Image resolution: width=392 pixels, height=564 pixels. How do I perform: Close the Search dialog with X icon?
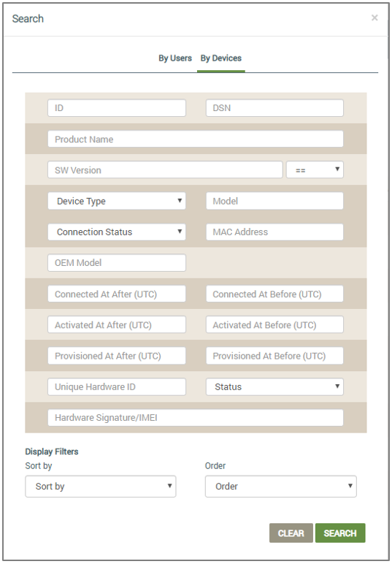tap(374, 18)
